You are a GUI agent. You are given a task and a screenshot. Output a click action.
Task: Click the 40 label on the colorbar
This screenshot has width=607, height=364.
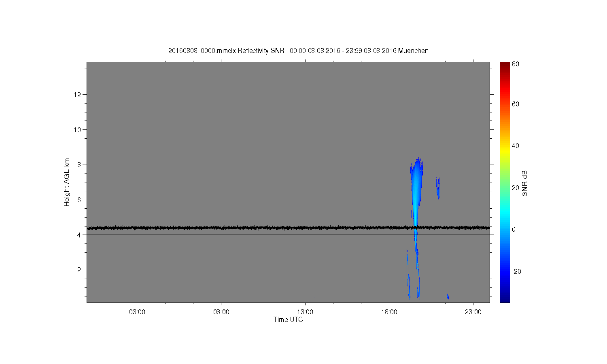tap(516, 146)
